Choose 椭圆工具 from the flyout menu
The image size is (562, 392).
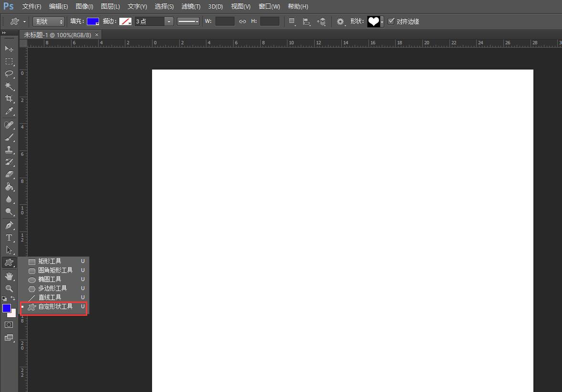(x=50, y=280)
